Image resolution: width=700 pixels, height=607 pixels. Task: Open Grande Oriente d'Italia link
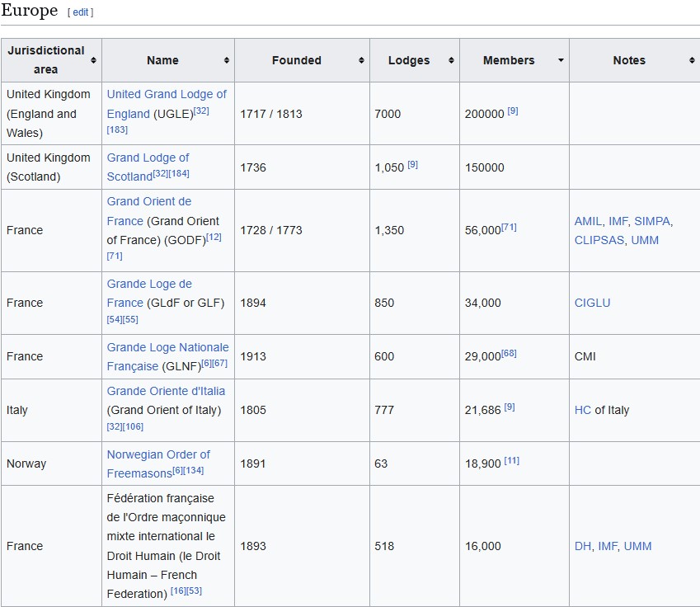coord(166,391)
